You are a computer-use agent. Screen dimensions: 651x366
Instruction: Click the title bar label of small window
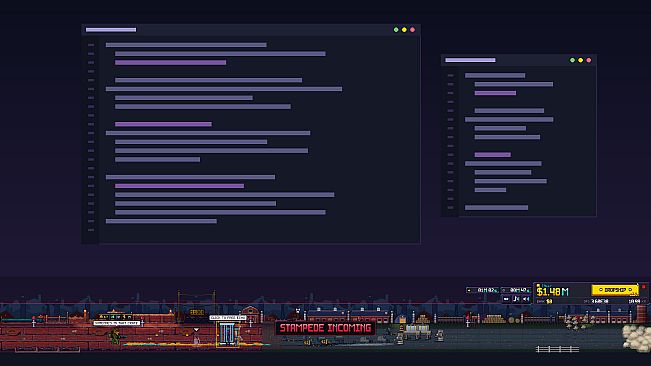tap(470, 60)
